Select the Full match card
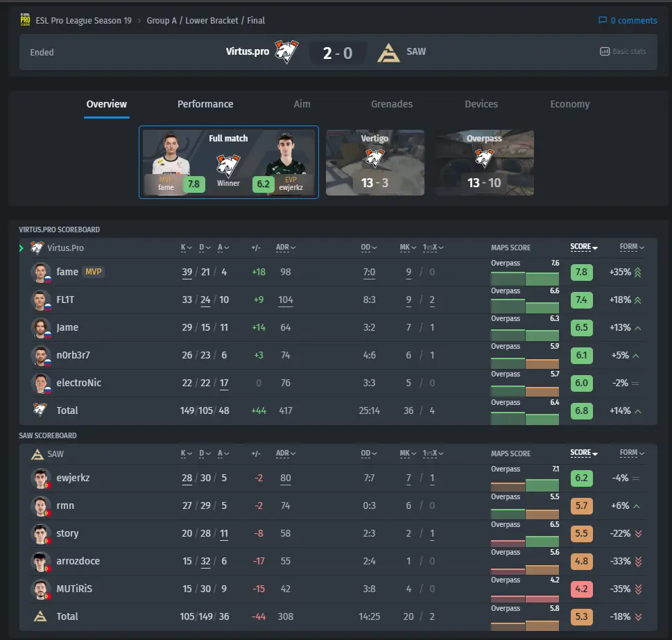672x640 pixels. click(228, 162)
